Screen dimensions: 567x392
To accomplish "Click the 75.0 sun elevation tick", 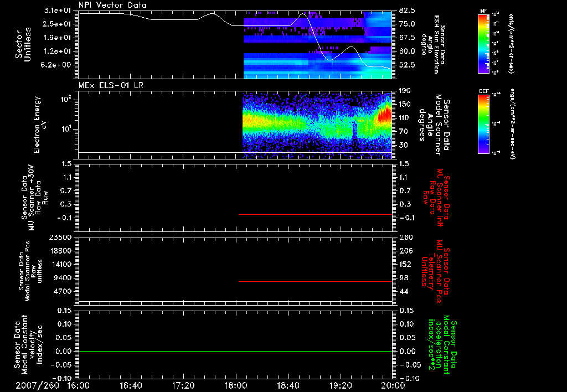I will tap(407, 24).
